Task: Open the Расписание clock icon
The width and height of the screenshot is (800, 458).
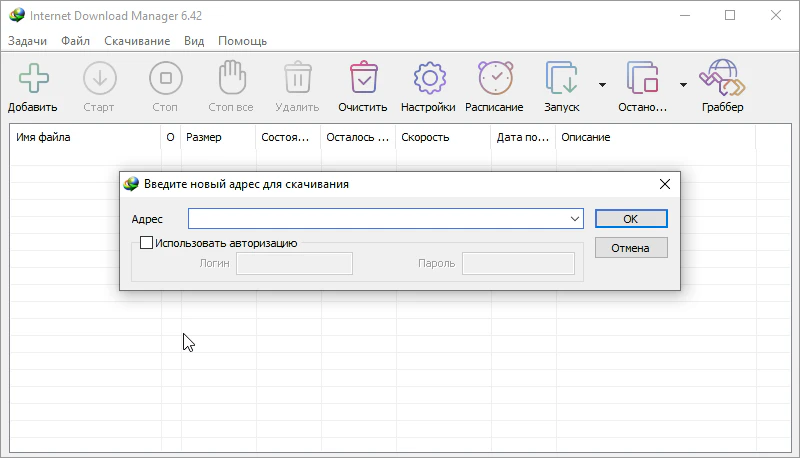Action: (x=494, y=79)
